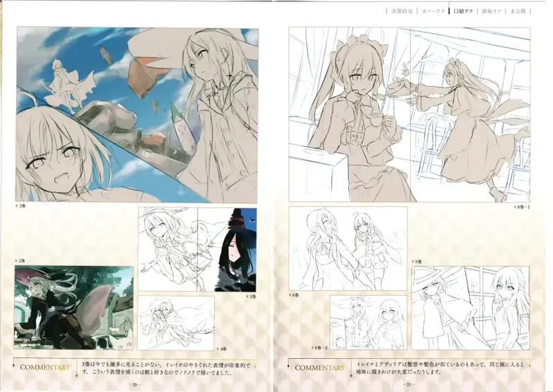Click the left page COMMENTARY heading
Viewport: 553px width, 392px height.
(45, 367)
